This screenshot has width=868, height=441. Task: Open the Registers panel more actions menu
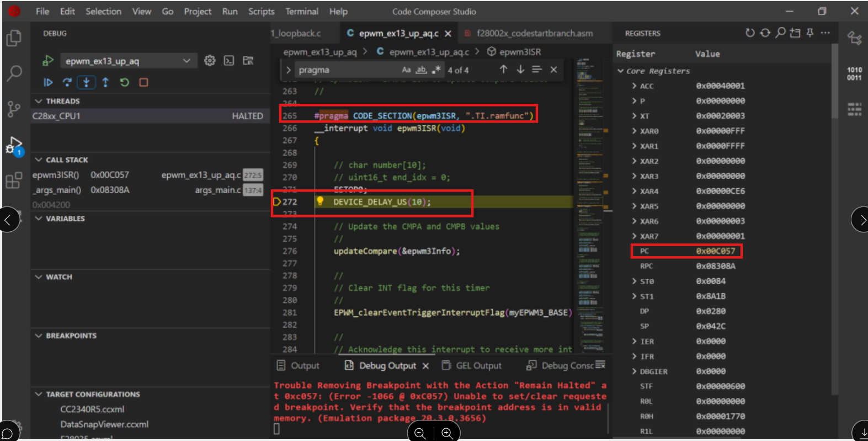[x=825, y=33]
